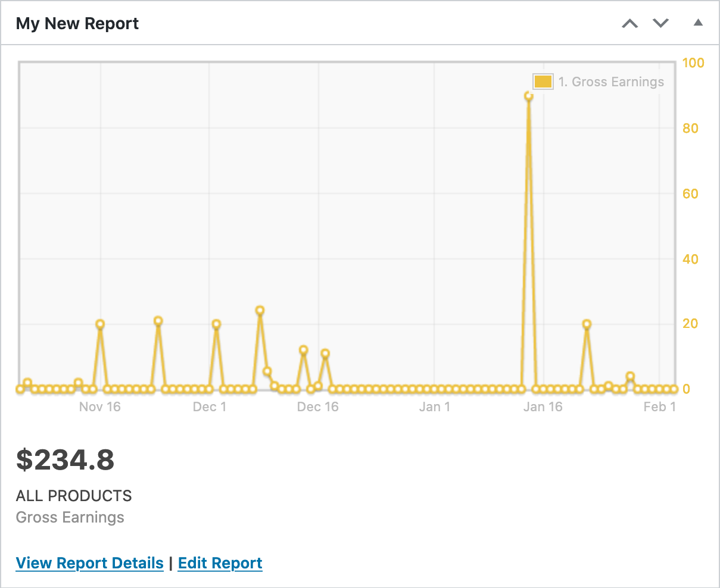Screen dimensions: 720x588
Task: Select the highest data point near 90
Action: tap(528, 96)
